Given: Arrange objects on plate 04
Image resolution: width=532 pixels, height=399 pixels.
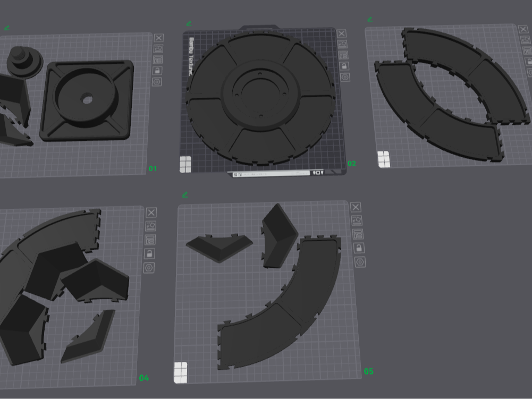Looking at the screenshot, I should [150, 240].
